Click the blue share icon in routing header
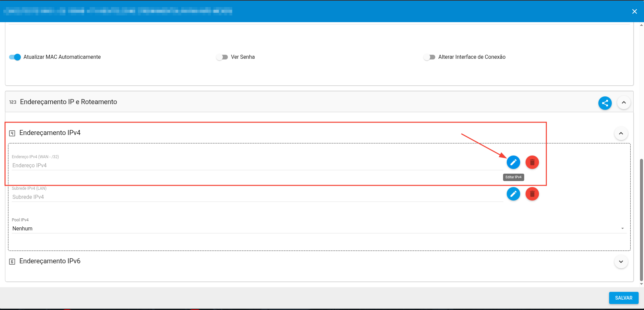 (x=605, y=103)
